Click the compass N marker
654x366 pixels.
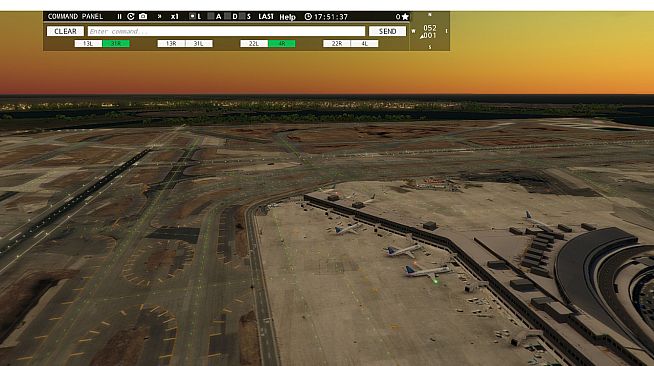click(x=430, y=15)
